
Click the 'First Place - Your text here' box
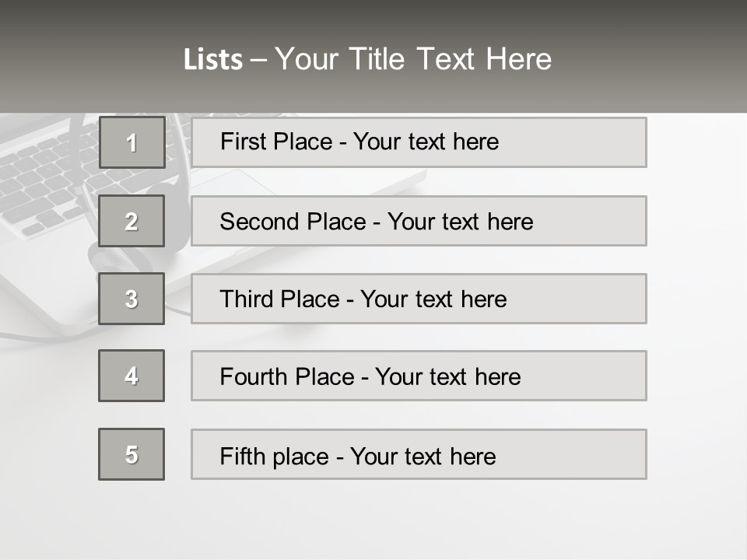click(x=419, y=142)
